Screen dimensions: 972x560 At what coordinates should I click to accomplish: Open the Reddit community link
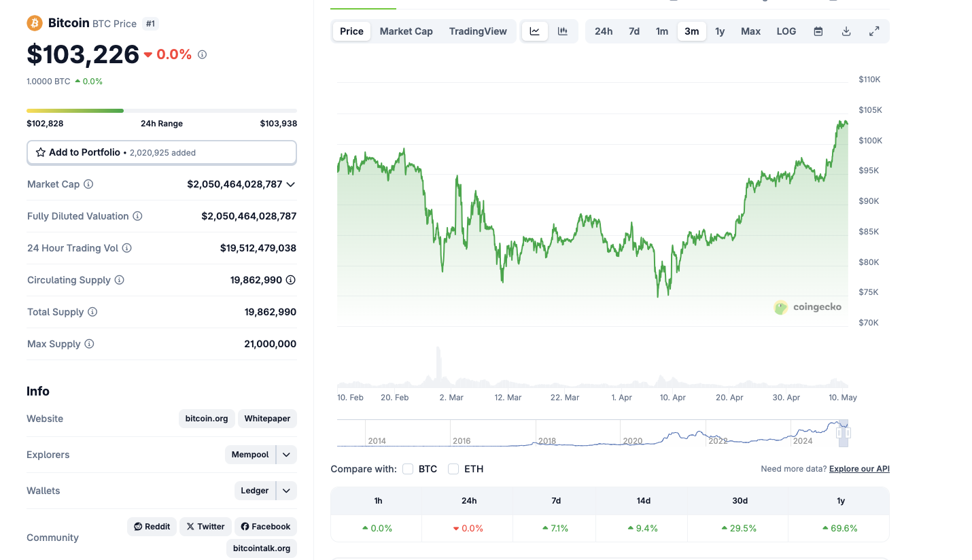tap(152, 526)
